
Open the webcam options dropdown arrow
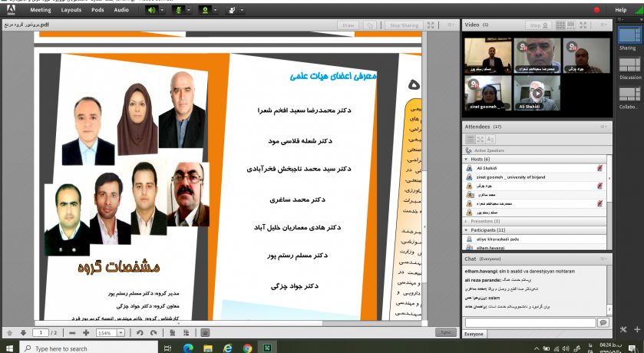point(215,10)
